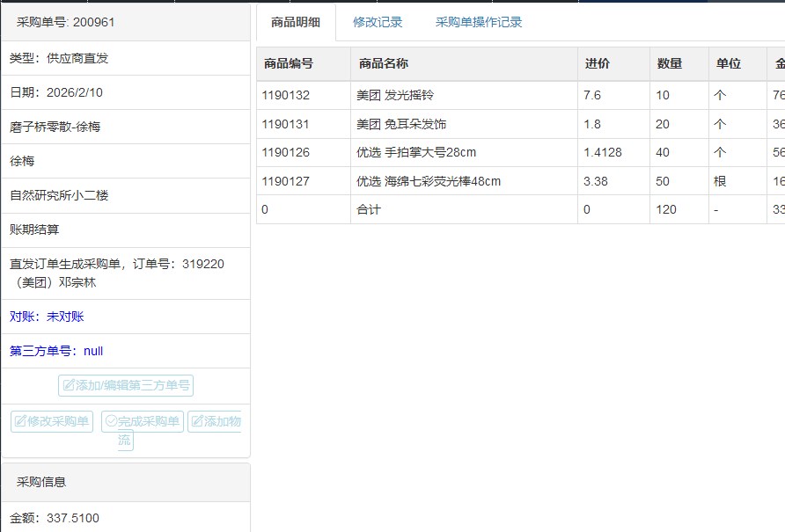Select product code 1190132 in the table
The height and width of the screenshot is (532, 785).
tap(285, 95)
